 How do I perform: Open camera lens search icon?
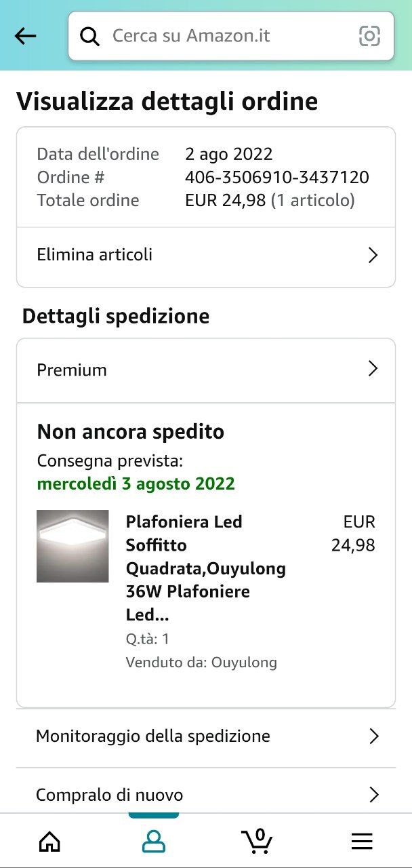point(369,36)
